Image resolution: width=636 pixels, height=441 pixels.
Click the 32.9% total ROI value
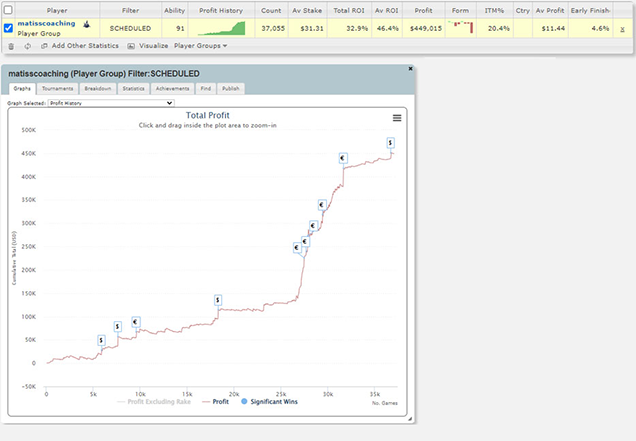(x=357, y=28)
